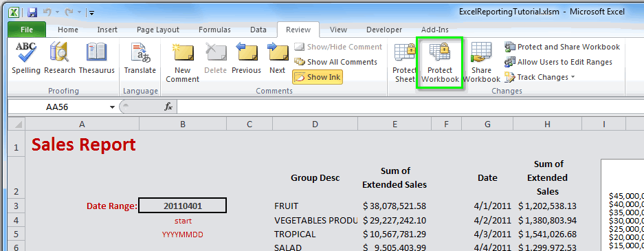This screenshot has width=644, height=251.
Task: Jump to the Next comment
Action: 278,58
